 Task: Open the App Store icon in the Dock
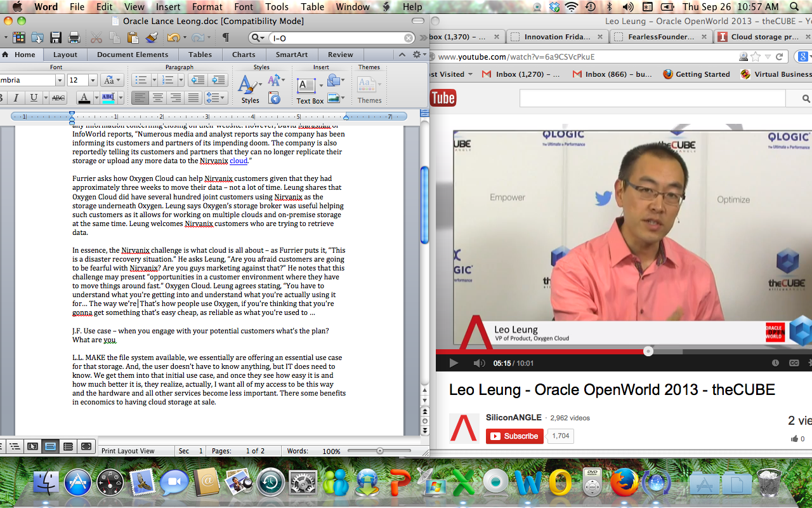coord(77,482)
